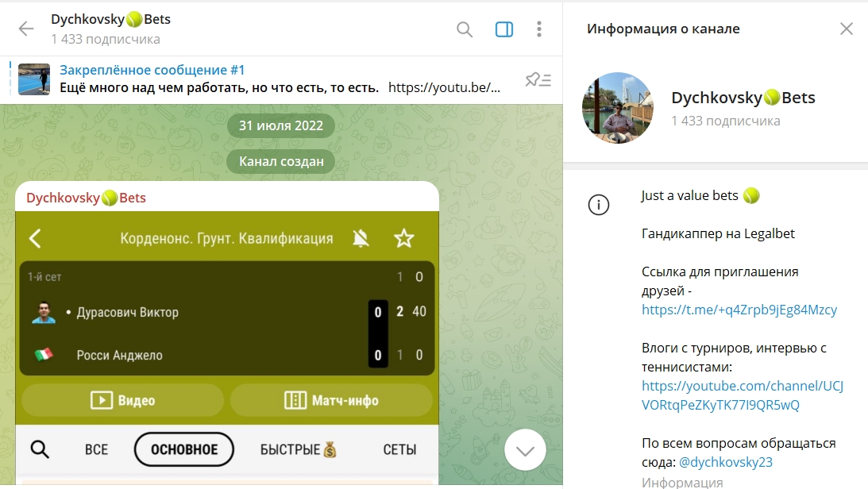Open the pinned messages list icon
The image size is (868, 489).
538,79
